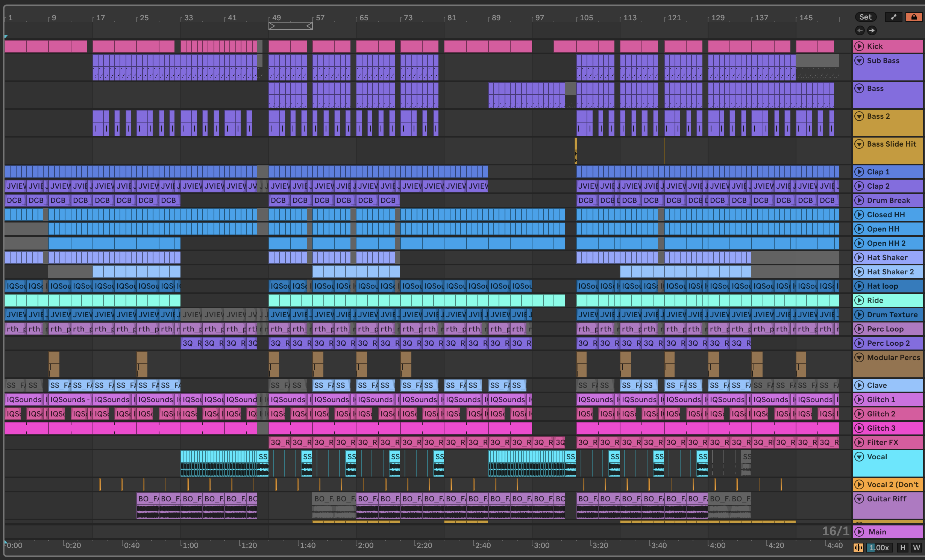The image size is (925, 560).
Task: Fold the Bass Slide Hit track
Action: [x=859, y=144]
